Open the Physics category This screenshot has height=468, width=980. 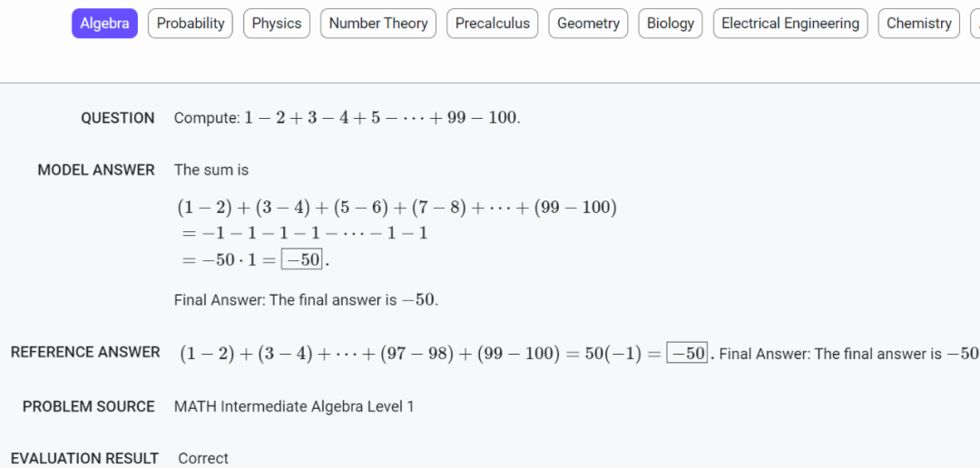276,24
